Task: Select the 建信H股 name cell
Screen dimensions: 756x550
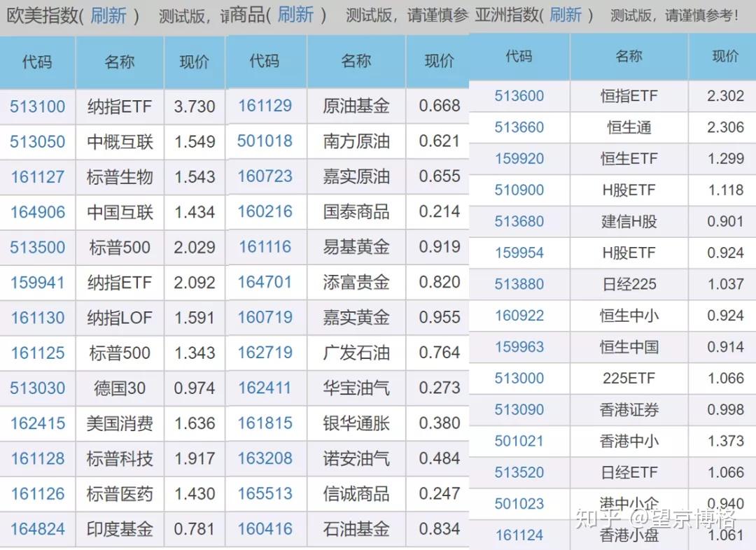Action: pyautogui.click(x=629, y=221)
